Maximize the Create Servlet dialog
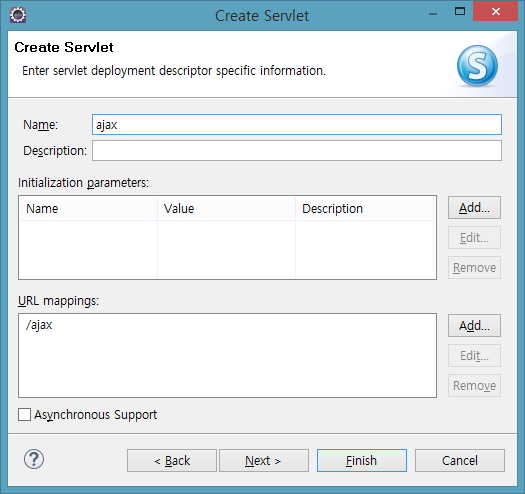This screenshot has width=525, height=494. point(460,12)
